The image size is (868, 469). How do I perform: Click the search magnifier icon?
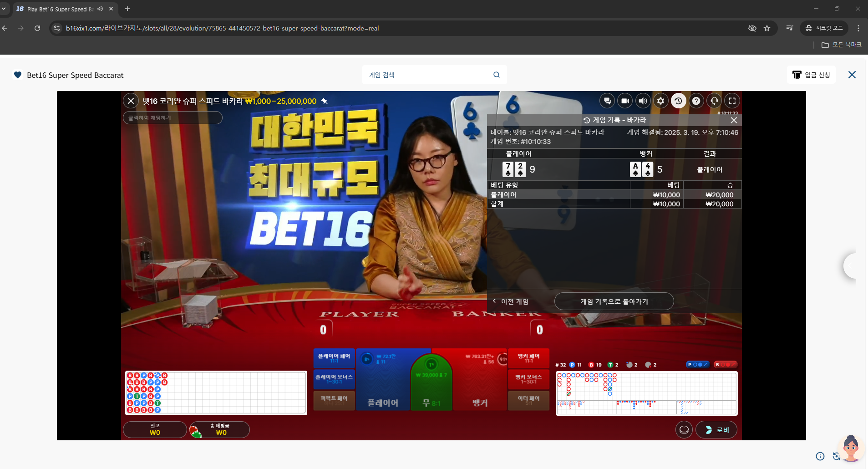click(x=497, y=75)
